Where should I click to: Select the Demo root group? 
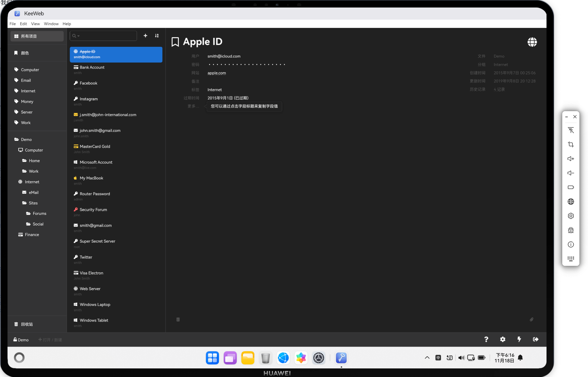click(37, 139)
